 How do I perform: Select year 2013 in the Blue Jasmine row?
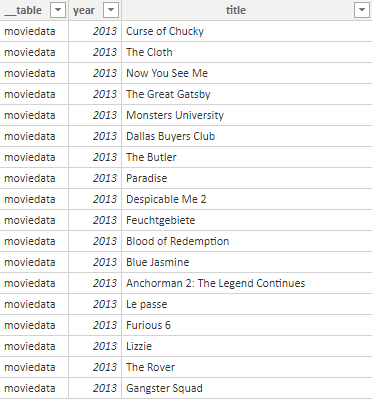[x=95, y=262]
